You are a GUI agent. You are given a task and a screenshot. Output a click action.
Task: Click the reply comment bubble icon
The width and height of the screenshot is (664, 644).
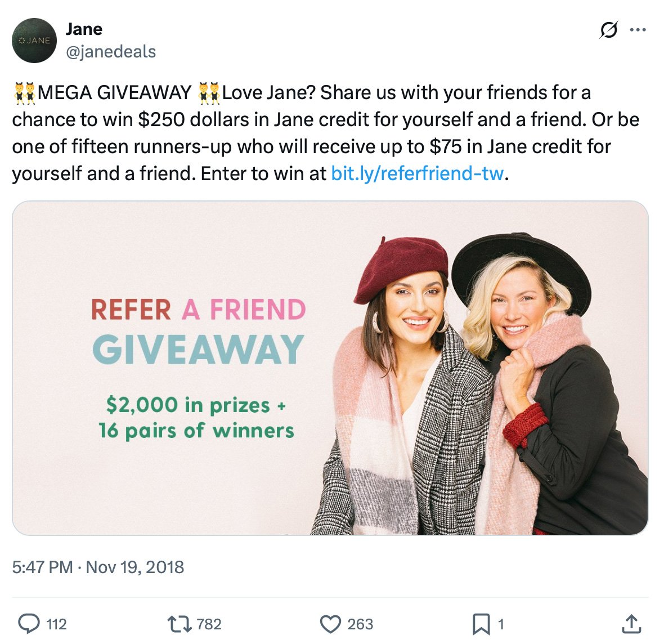pyautogui.click(x=31, y=624)
